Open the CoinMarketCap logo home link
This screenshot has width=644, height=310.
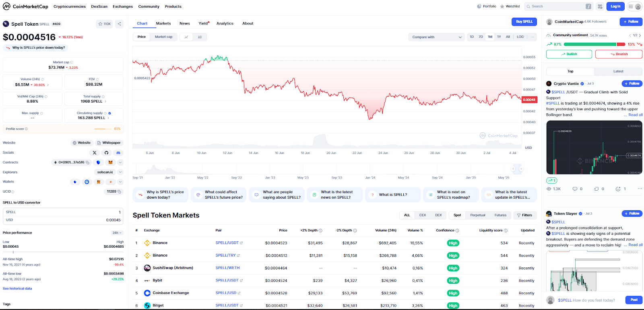tap(25, 6)
